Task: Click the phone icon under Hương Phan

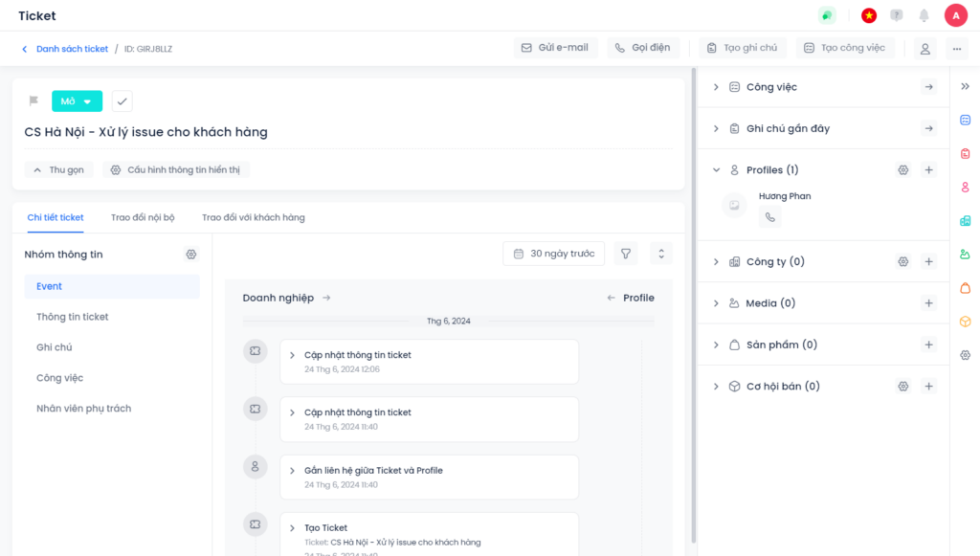Action: click(769, 217)
